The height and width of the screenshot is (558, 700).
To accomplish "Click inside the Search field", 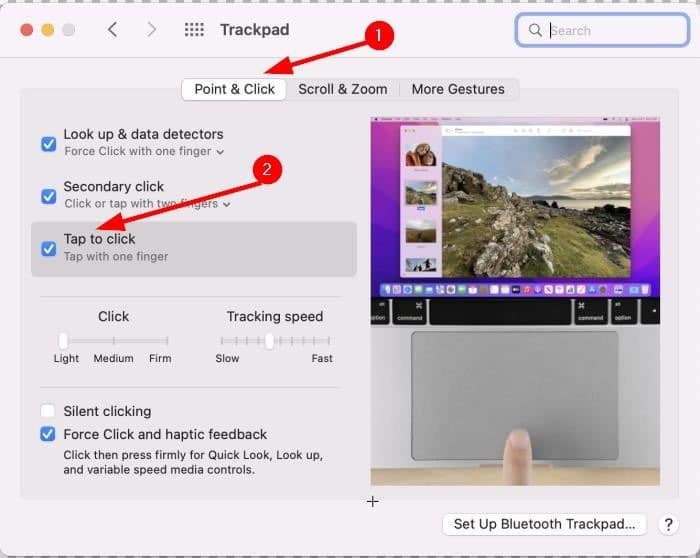I will click(600, 30).
